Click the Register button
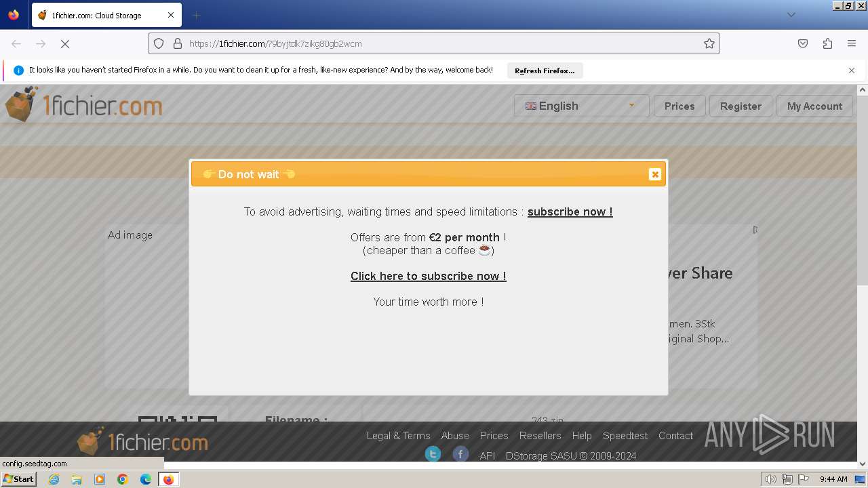868x488 pixels. coord(741,106)
